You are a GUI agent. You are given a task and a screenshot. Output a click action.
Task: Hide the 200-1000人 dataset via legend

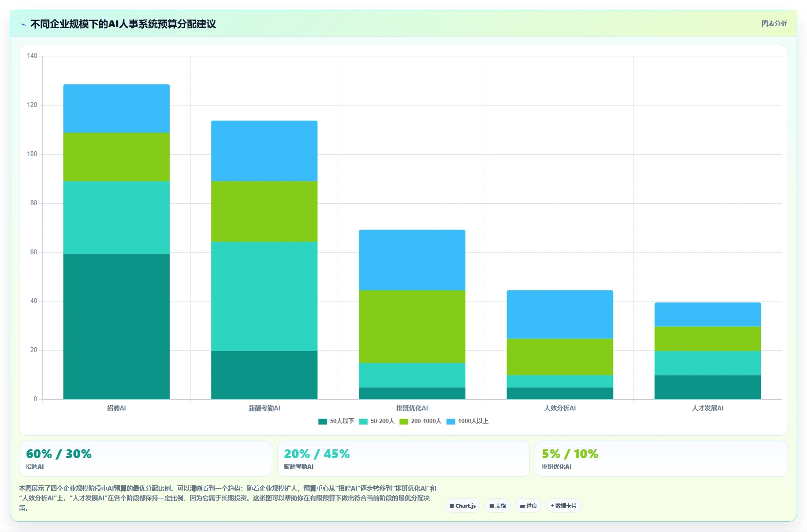pos(421,421)
